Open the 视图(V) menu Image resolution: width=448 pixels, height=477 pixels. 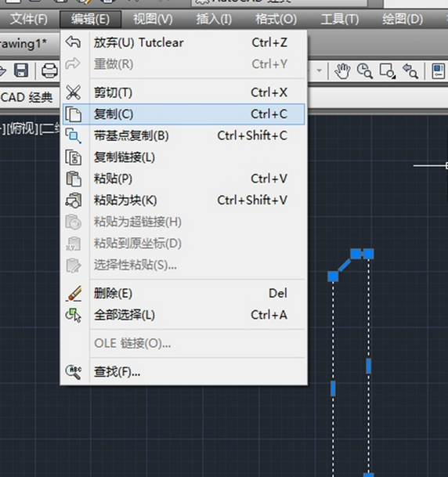tap(153, 20)
